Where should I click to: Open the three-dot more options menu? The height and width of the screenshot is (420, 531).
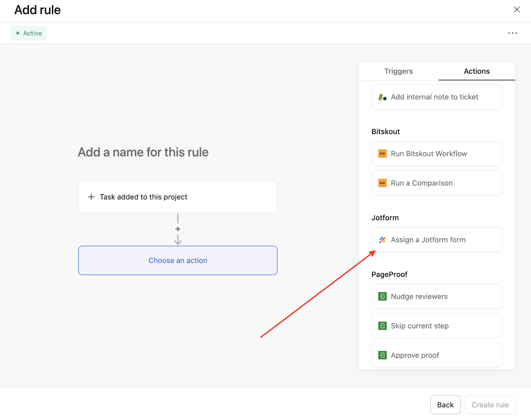[512, 33]
